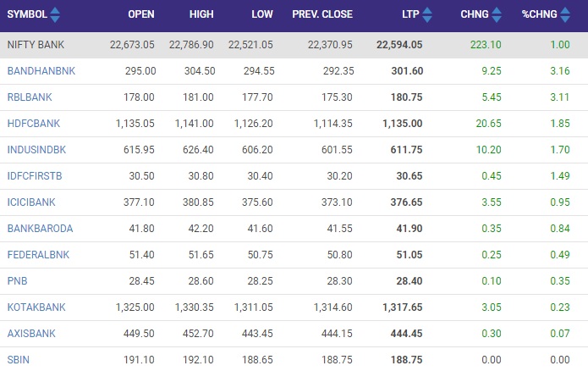Open the HDFCBANK stock link

point(34,124)
